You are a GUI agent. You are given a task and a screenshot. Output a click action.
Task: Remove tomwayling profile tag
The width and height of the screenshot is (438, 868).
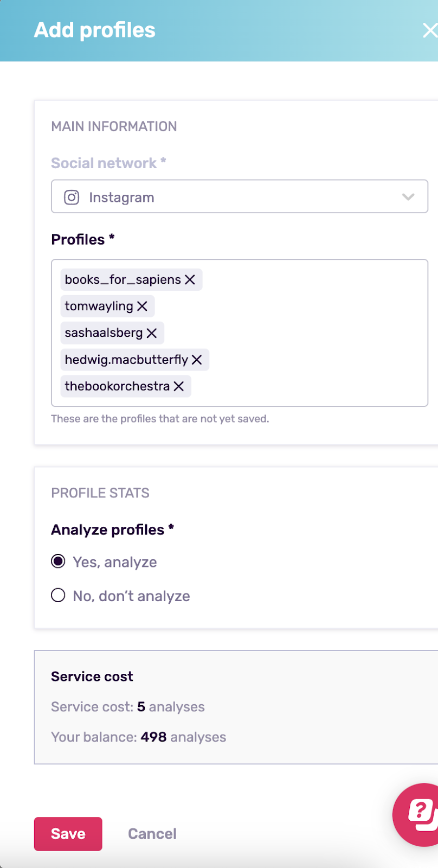tap(142, 306)
